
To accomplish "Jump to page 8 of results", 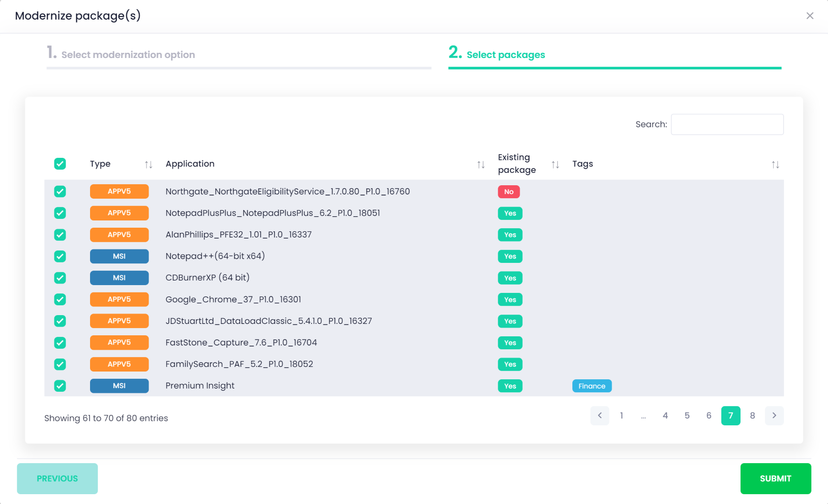I will tap(752, 416).
